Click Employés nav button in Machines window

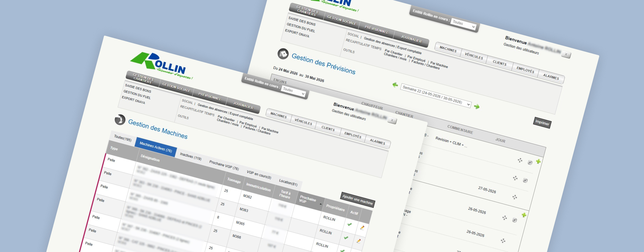(x=353, y=135)
